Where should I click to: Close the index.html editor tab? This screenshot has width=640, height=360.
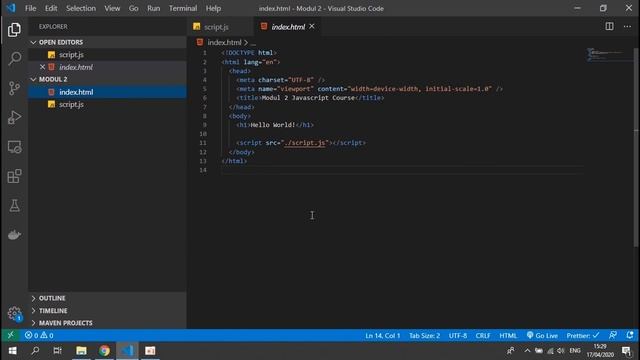[312, 26]
